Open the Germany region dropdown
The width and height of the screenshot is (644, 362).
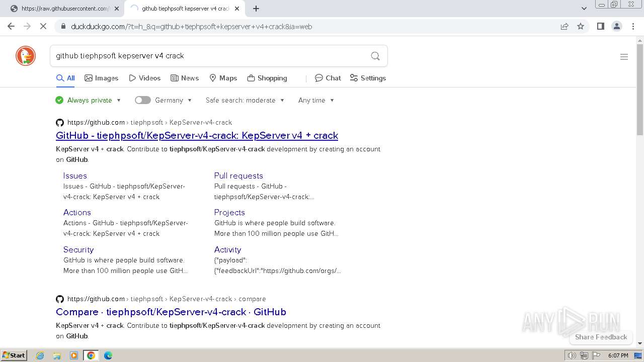click(174, 100)
